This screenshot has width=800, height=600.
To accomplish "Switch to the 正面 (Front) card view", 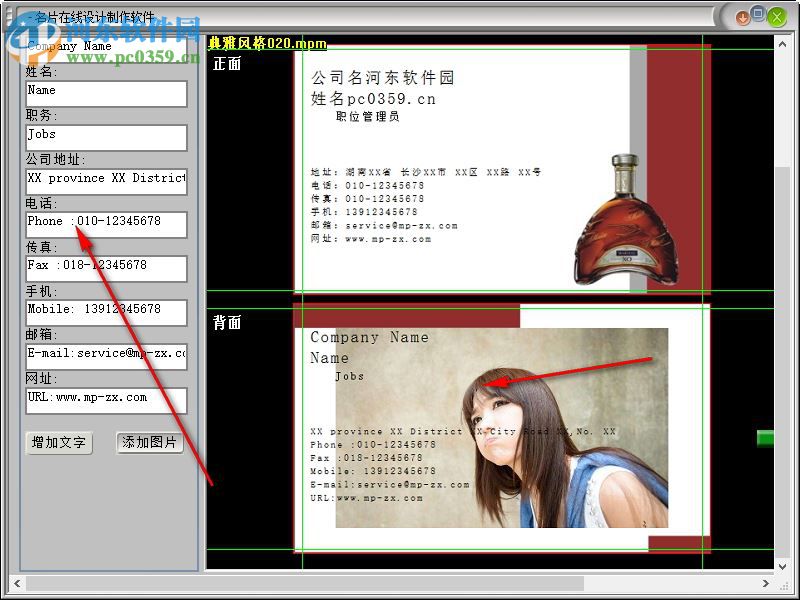I will pyautogui.click(x=227, y=62).
